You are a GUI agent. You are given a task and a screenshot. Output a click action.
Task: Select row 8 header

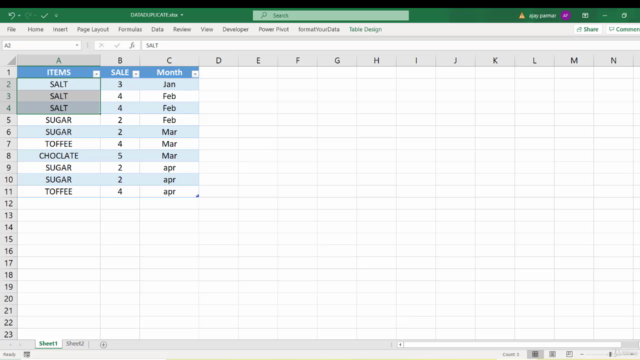tap(9, 156)
